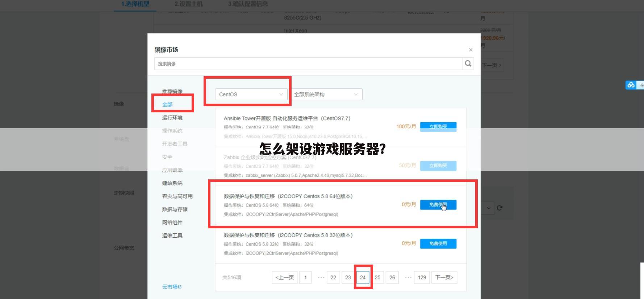
Task: Go to page 1 in pagination
Action: point(305,277)
